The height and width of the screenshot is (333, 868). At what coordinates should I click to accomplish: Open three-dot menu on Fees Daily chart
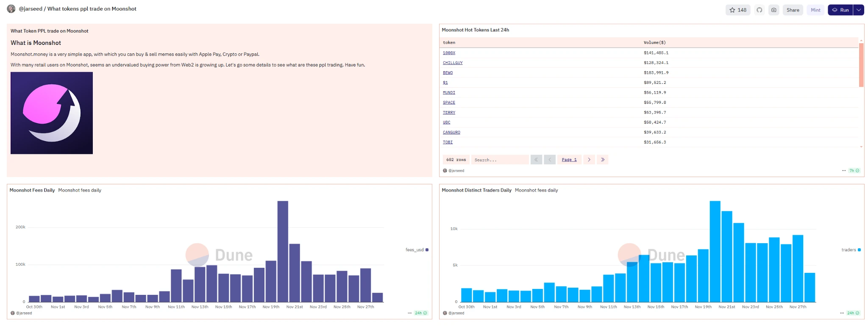point(409,313)
